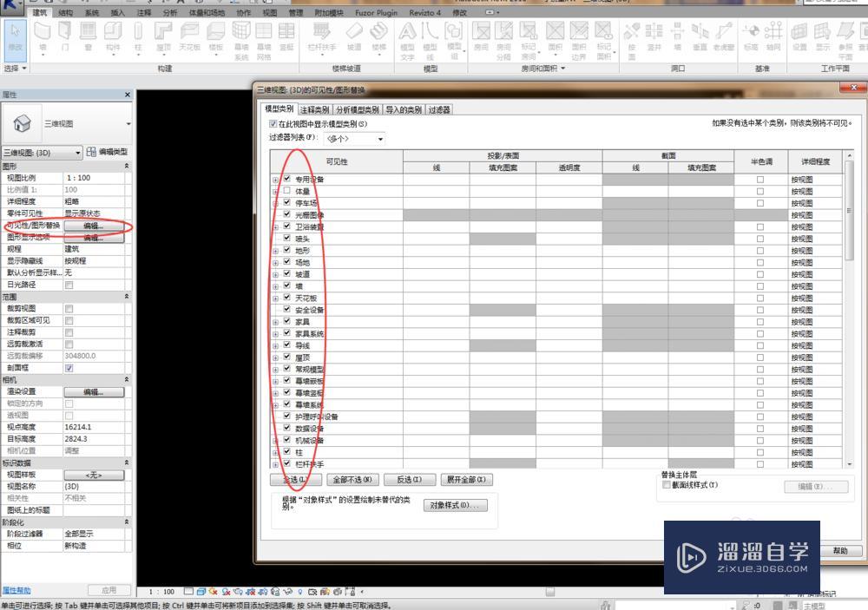Viewport: 868px width, 610px height.
Task: Check the 体量 category visibility box
Action: [x=286, y=190]
